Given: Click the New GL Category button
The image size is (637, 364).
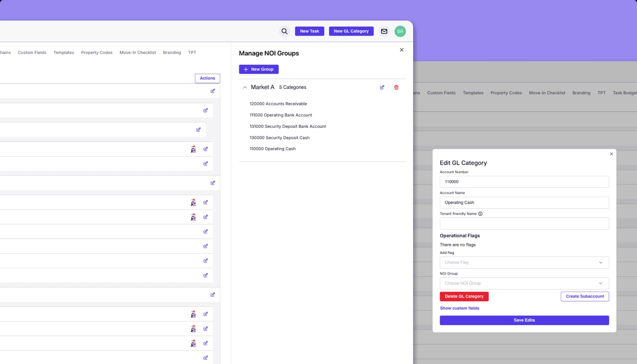Looking at the screenshot, I should point(351,31).
